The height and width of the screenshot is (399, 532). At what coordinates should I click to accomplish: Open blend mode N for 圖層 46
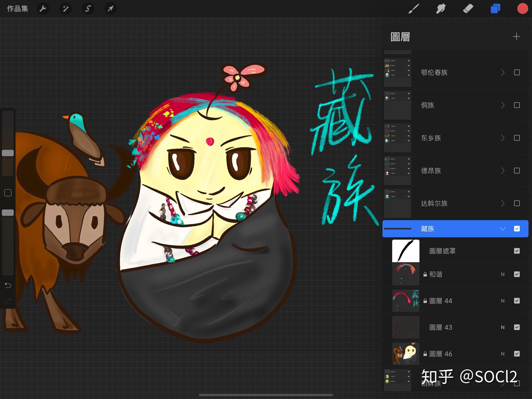pos(503,354)
